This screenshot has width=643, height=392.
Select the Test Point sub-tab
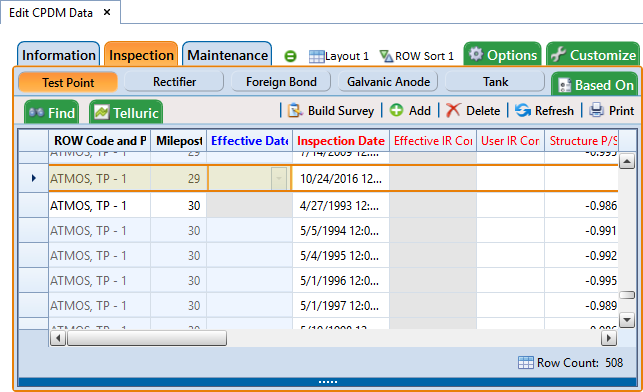pyautogui.click(x=68, y=82)
